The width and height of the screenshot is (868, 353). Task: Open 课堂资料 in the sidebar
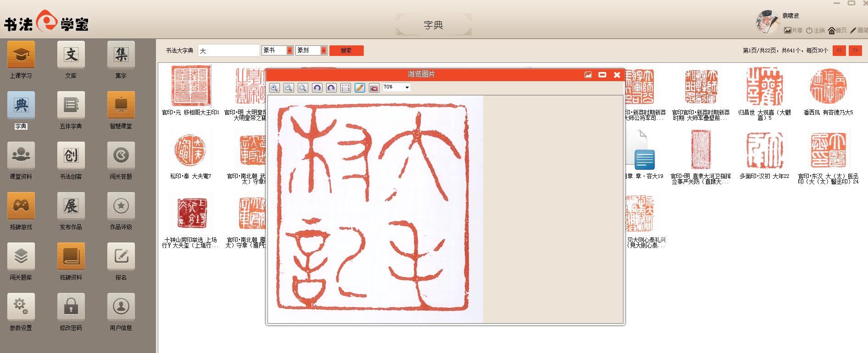[21, 156]
